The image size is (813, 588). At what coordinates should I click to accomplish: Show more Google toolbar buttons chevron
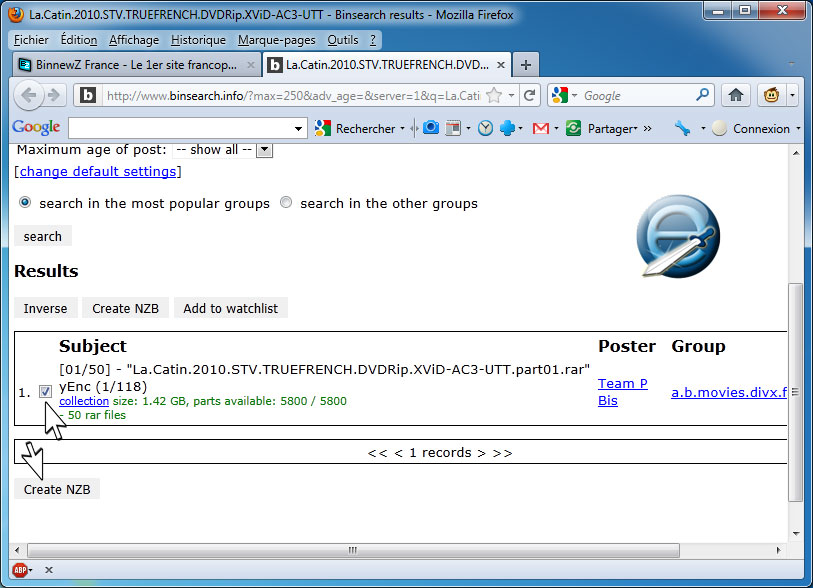tap(647, 128)
